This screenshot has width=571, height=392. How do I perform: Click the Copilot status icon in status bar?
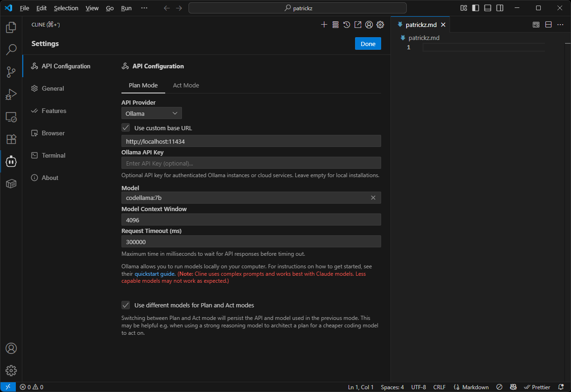coord(513,387)
